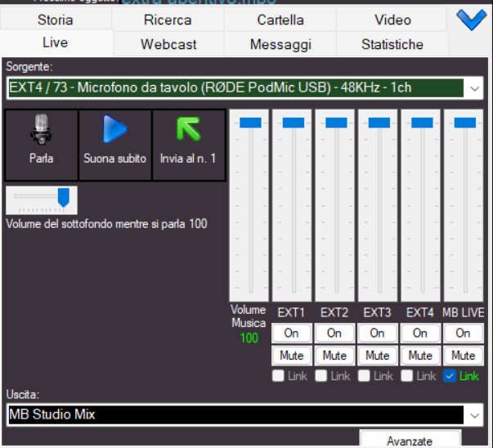
Task: Open the Sorgente source dropdown
Action: pyautogui.click(x=475, y=87)
